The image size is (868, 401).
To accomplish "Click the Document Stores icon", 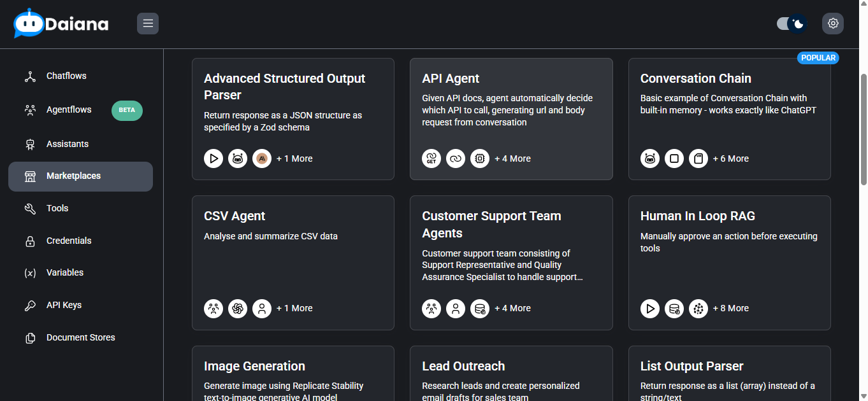I will point(30,338).
